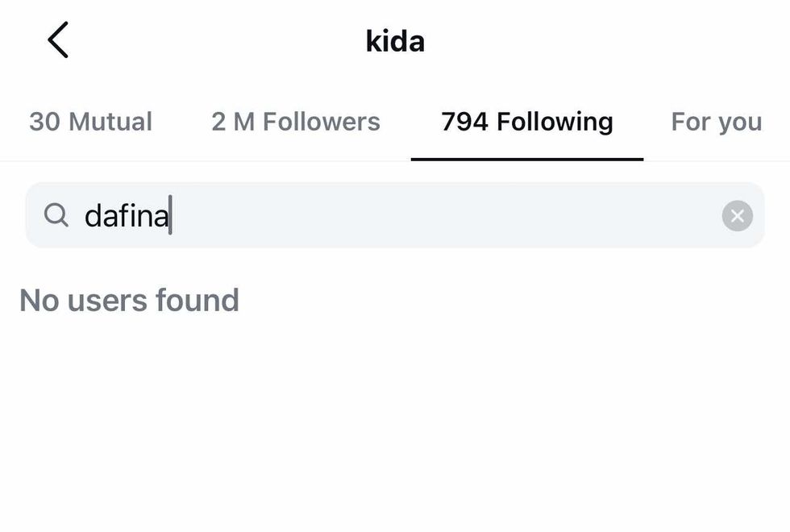Tap the kida username title
Screen dimensions: 790x532
pos(395,41)
